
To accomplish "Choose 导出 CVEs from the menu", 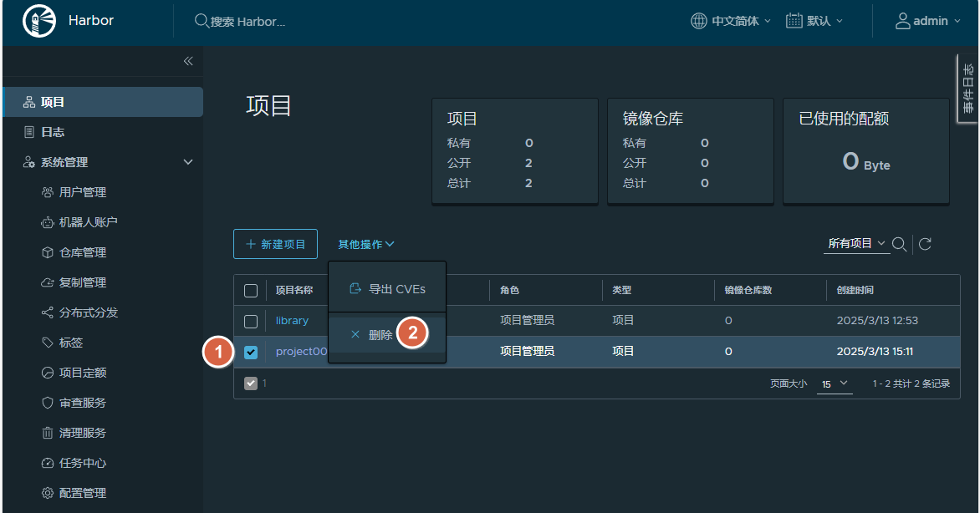I will point(387,289).
